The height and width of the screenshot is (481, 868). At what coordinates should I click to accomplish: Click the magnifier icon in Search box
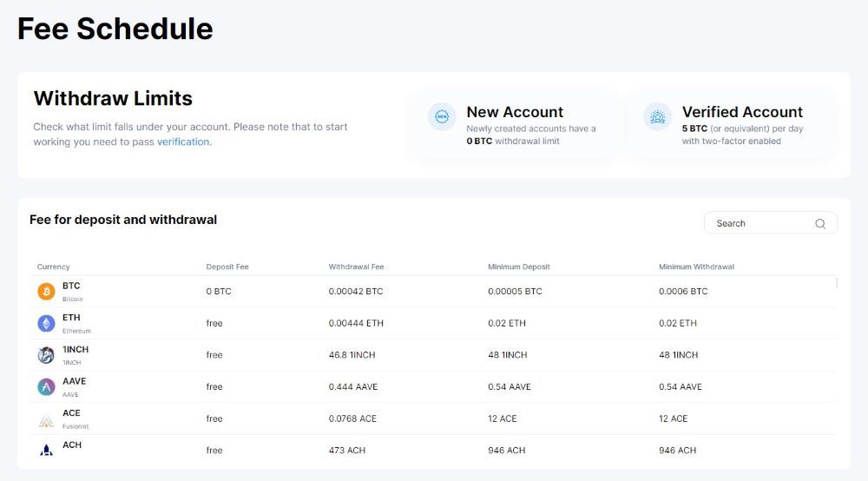(x=820, y=223)
